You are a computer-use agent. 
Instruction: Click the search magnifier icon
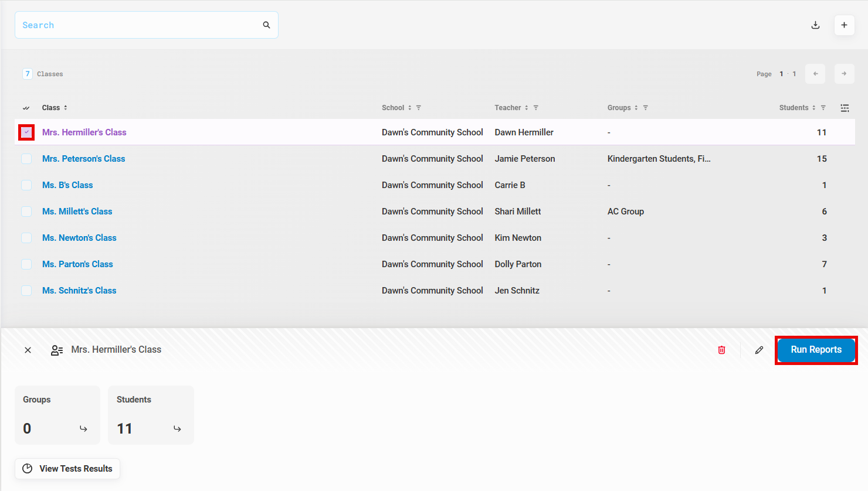tap(266, 25)
